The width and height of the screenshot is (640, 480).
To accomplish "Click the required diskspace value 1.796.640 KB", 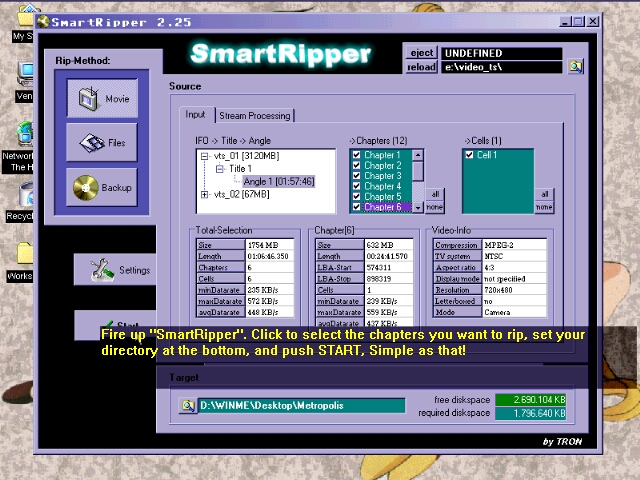I will click(x=531, y=413).
